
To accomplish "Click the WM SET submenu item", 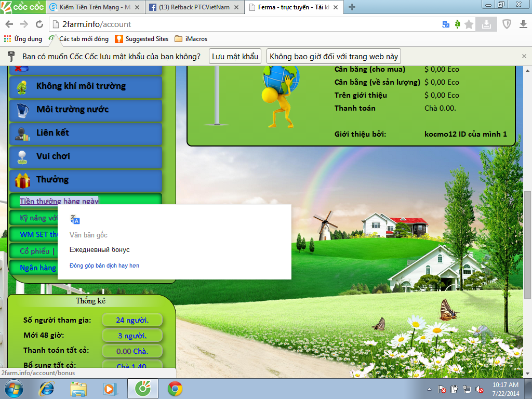I will (x=34, y=234).
